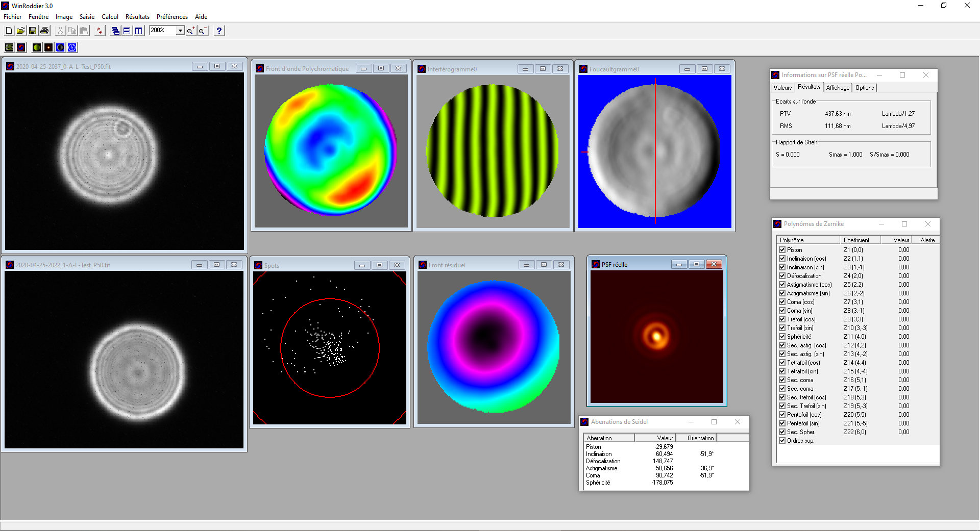
Task: Uncheck the Piston polynomial
Action: [782, 250]
